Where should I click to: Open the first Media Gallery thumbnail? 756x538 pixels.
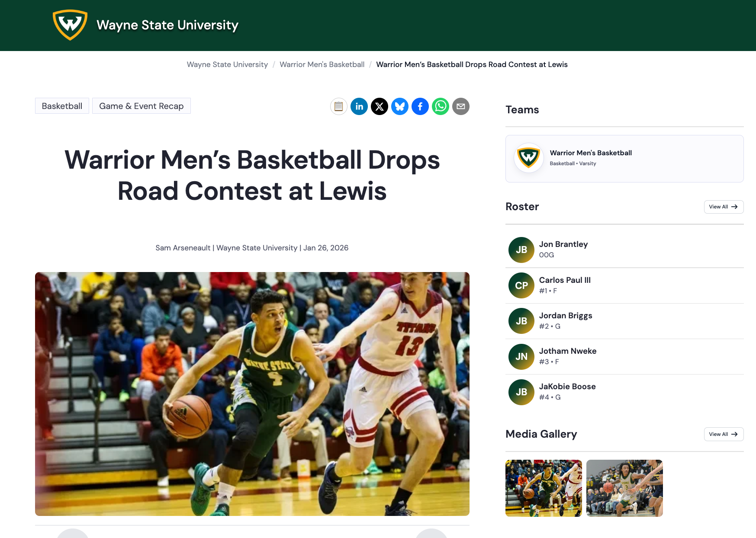[544, 488]
